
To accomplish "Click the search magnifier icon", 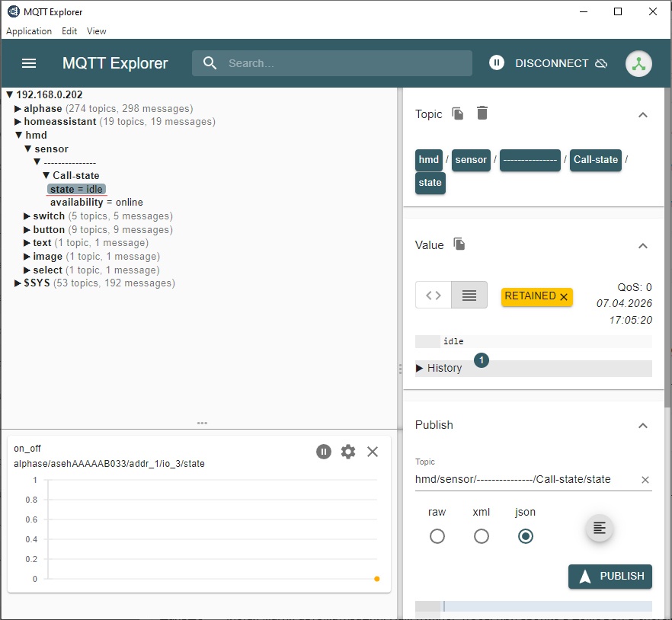I will tap(210, 63).
